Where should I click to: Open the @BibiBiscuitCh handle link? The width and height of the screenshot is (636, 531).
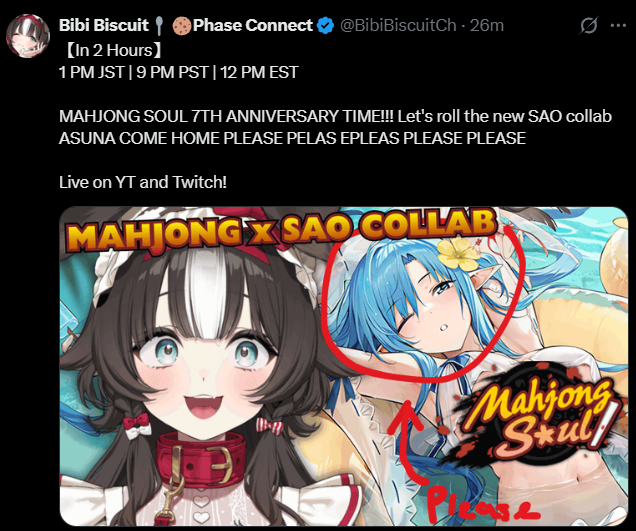point(398,26)
